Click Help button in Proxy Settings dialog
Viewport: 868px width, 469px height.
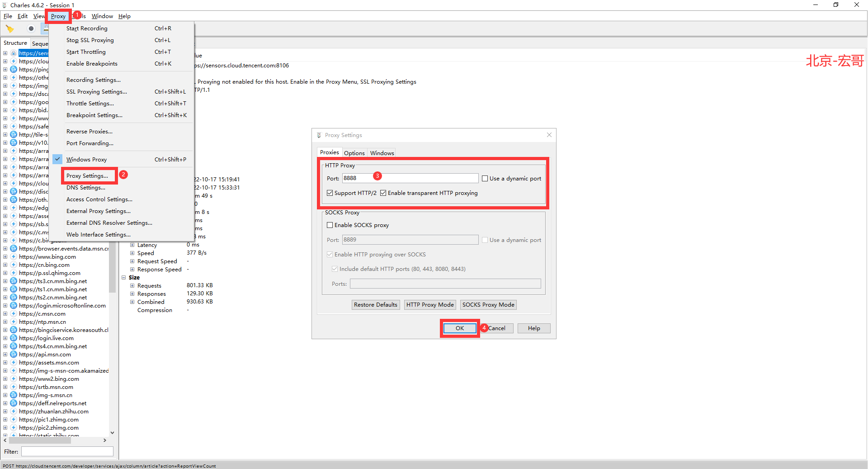[x=534, y=328]
